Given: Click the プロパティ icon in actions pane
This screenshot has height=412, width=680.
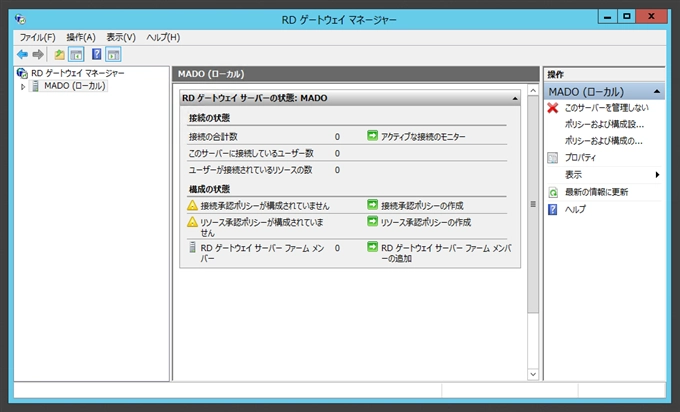Looking at the screenshot, I should 552,157.
